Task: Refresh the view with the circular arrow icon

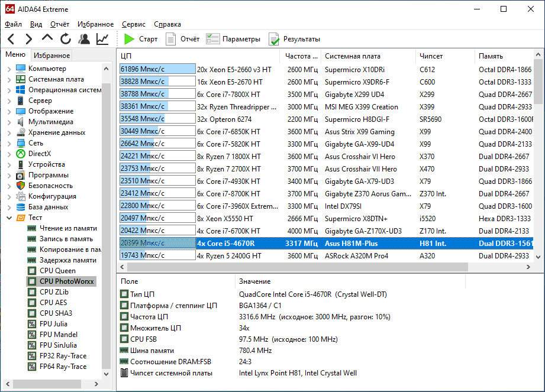Action: (65, 39)
